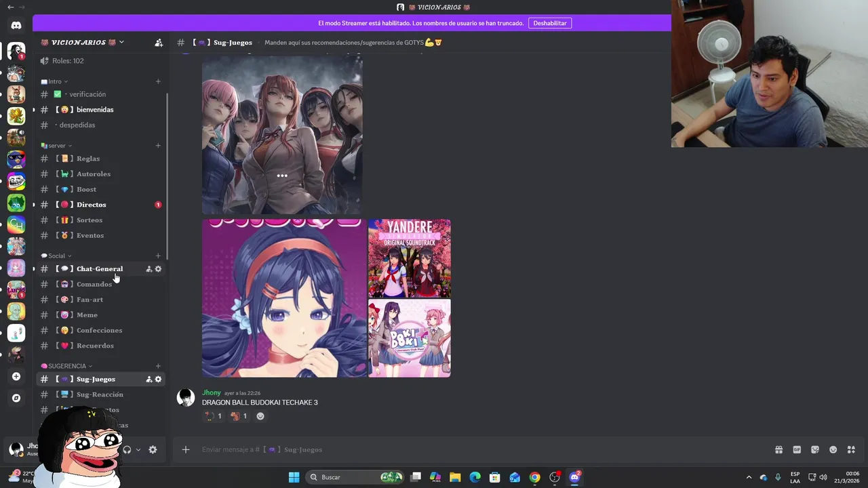868x488 pixels.
Task: Add channel to Intro category
Action: (158, 81)
